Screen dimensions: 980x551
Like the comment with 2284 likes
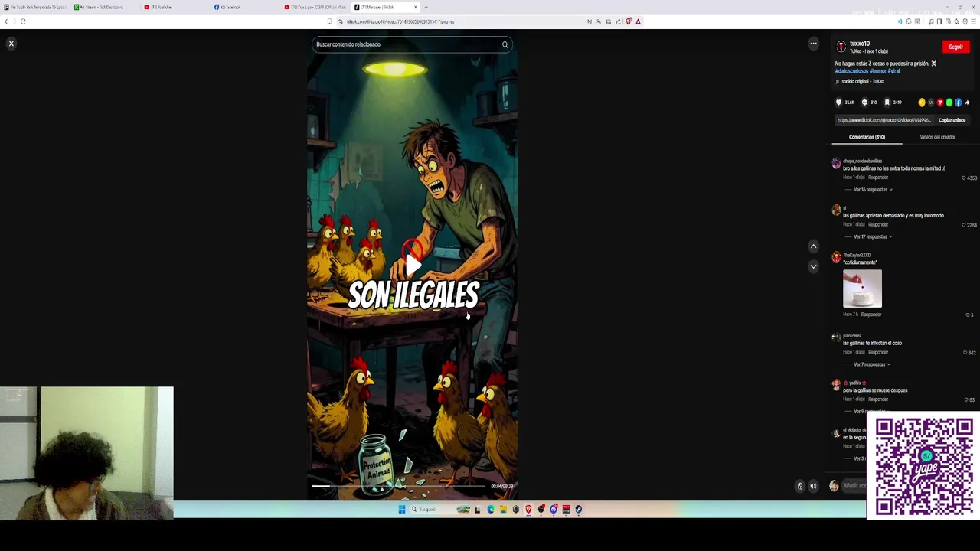964,226
